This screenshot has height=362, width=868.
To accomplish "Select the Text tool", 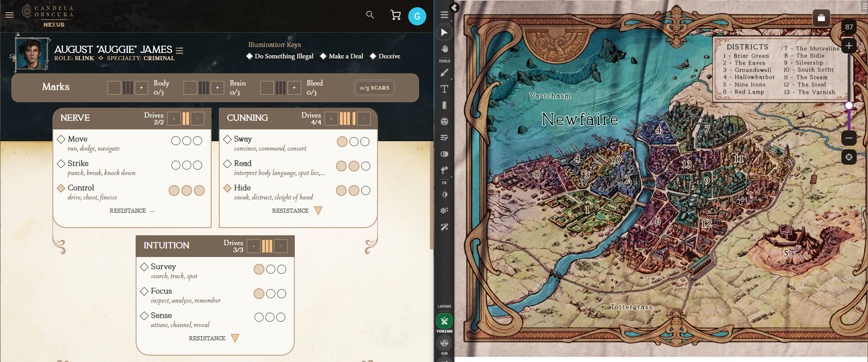I will pos(444,89).
